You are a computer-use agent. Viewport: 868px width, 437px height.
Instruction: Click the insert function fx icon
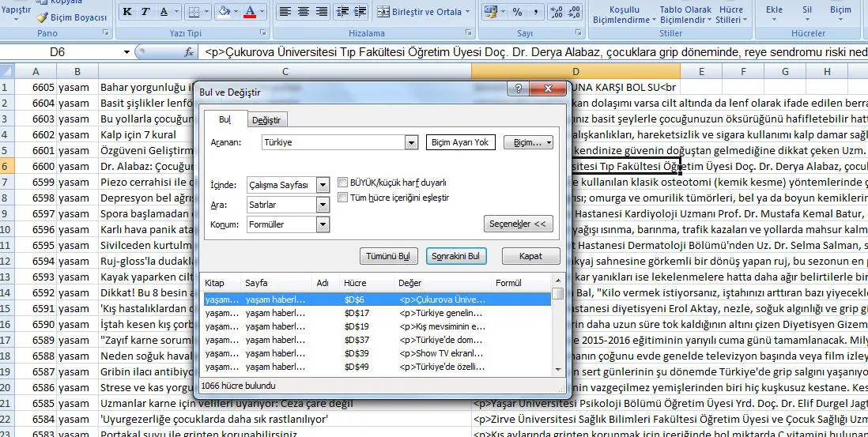[189, 52]
